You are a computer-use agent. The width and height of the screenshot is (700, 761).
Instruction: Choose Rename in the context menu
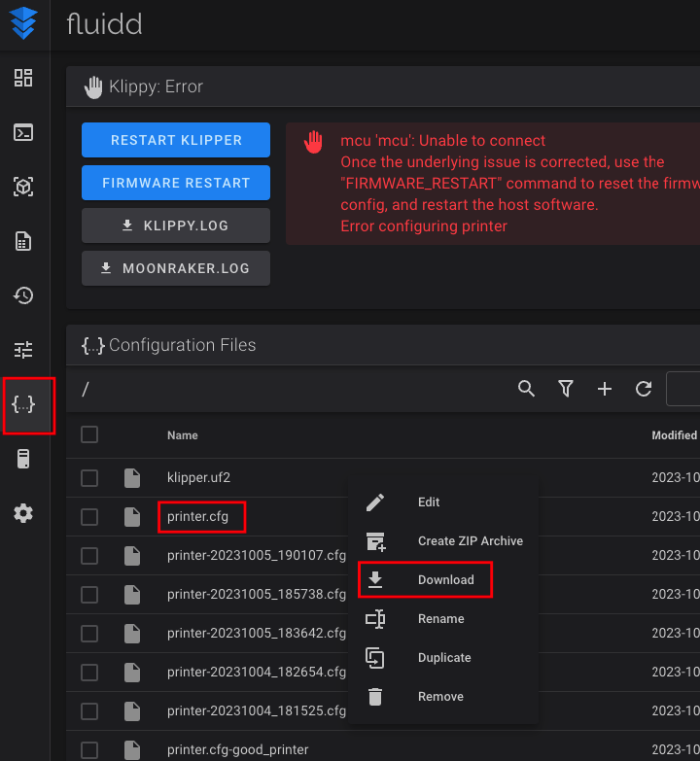click(443, 618)
